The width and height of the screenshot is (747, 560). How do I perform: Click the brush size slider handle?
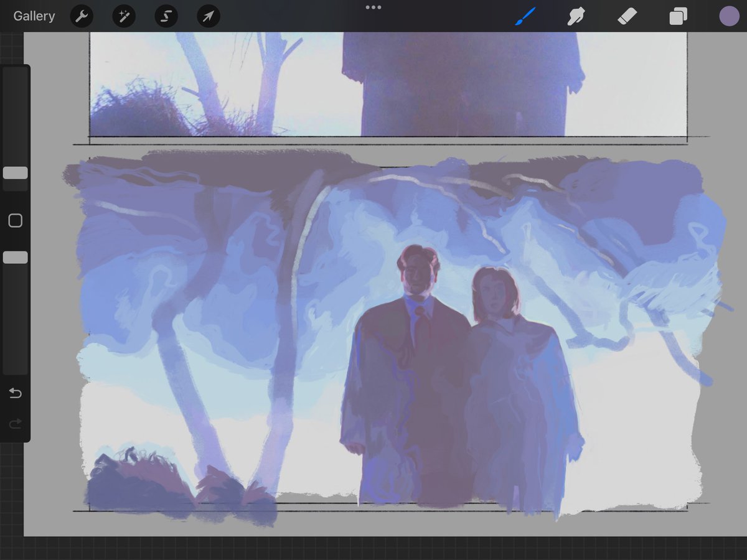16,173
